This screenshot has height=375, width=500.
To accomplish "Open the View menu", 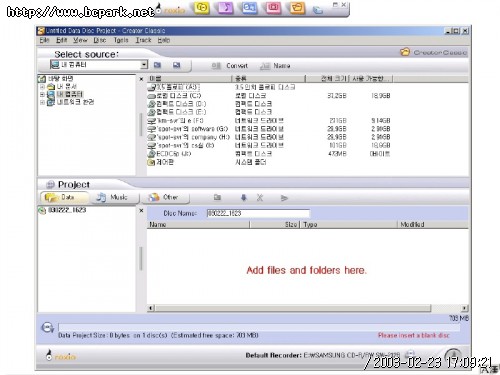I will 80,40.
